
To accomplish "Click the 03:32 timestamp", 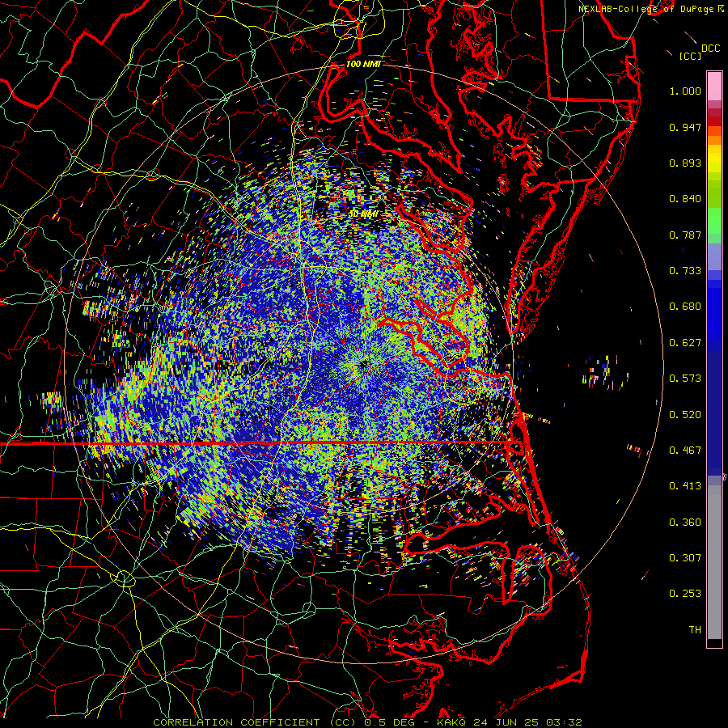I will tap(563, 722).
